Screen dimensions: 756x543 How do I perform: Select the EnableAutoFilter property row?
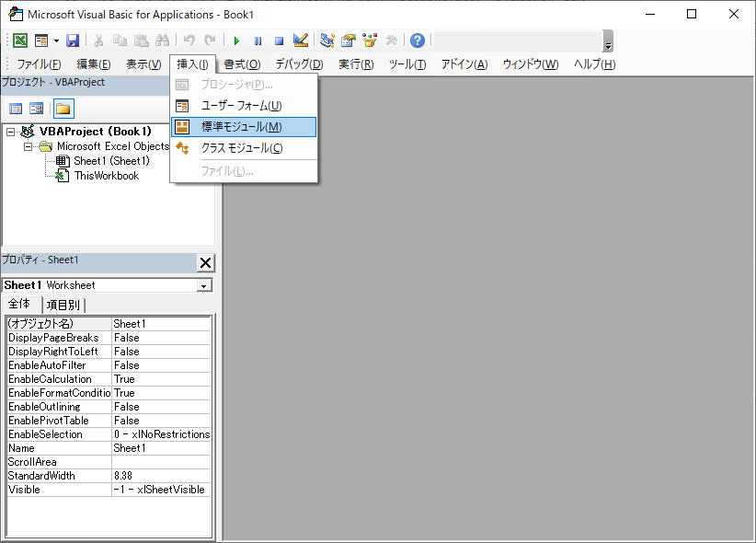click(109, 365)
